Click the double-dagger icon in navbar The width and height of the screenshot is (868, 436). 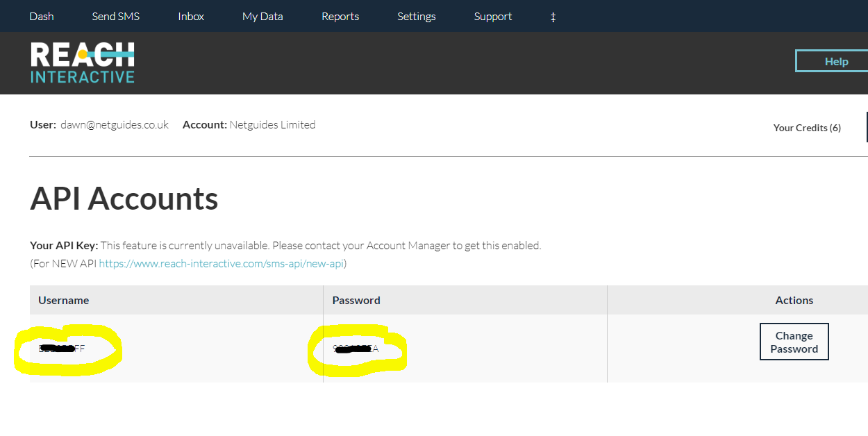(553, 17)
